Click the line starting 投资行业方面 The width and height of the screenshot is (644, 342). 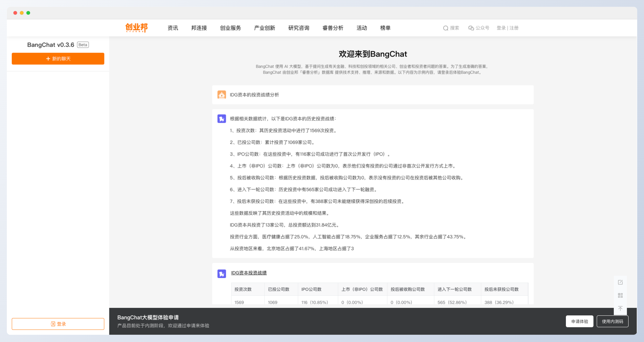(349, 237)
